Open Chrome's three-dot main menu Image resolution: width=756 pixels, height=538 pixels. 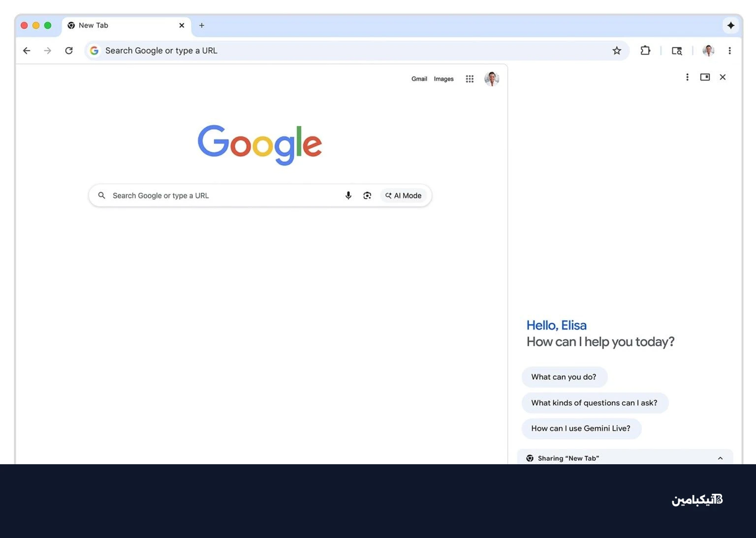click(x=729, y=51)
